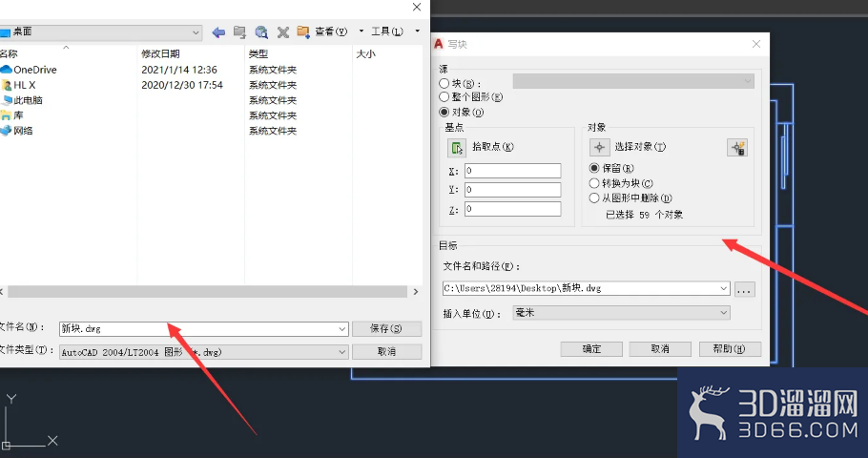The width and height of the screenshot is (868, 458).
Task: Select the Entire drawing (整个图形) radio button
Action: (x=444, y=97)
